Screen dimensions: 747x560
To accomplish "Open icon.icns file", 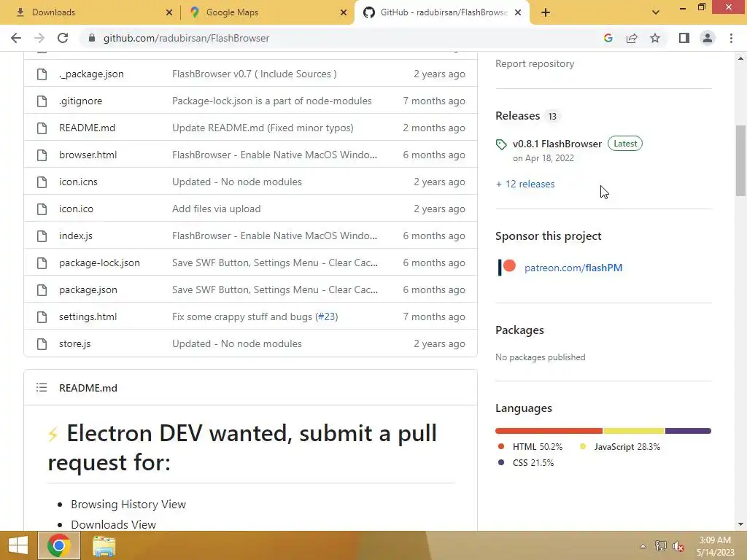I will coord(78,182).
